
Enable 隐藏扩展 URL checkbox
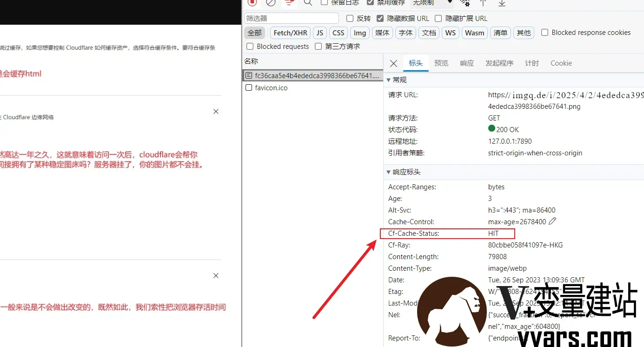click(438, 19)
